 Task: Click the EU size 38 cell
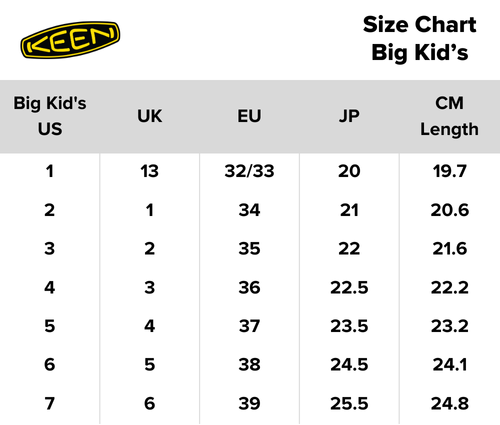tap(249, 364)
